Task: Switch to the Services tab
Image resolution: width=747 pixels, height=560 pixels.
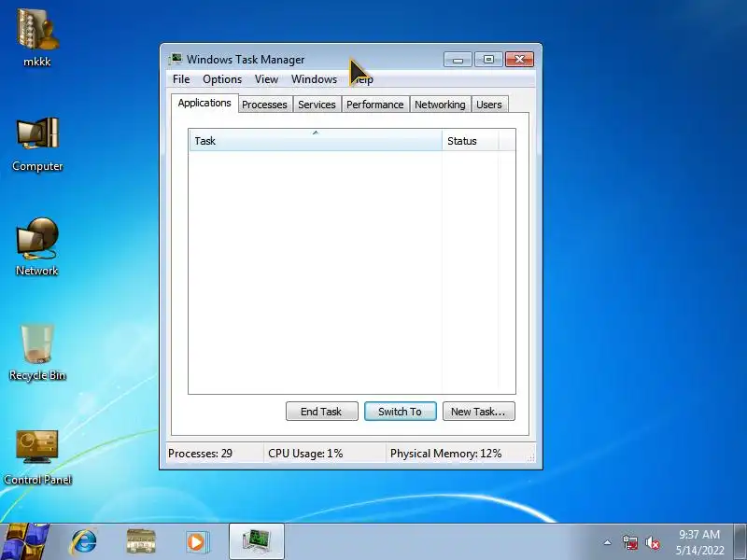Action: [x=317, y=105]
